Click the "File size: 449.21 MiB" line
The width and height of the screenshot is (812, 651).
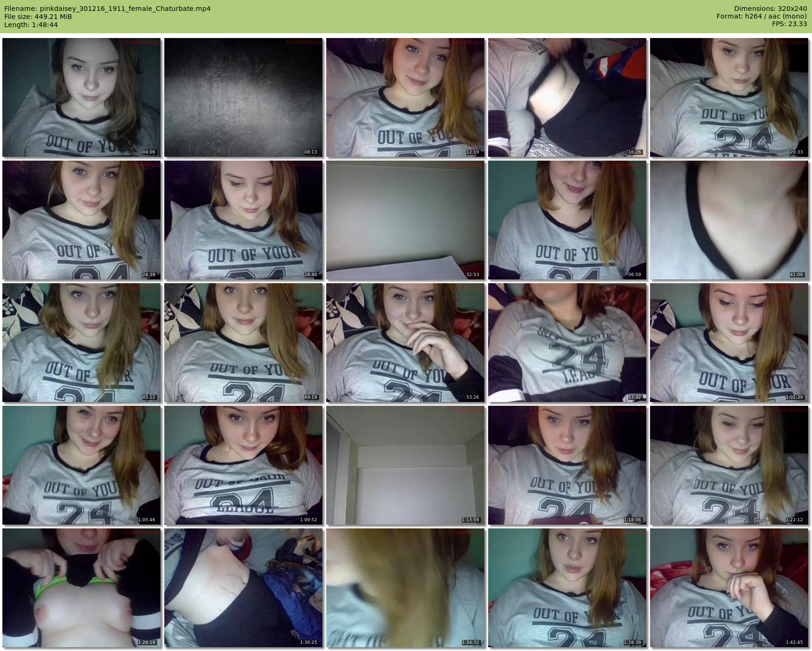pyautogui.click(x=38, y=17)
